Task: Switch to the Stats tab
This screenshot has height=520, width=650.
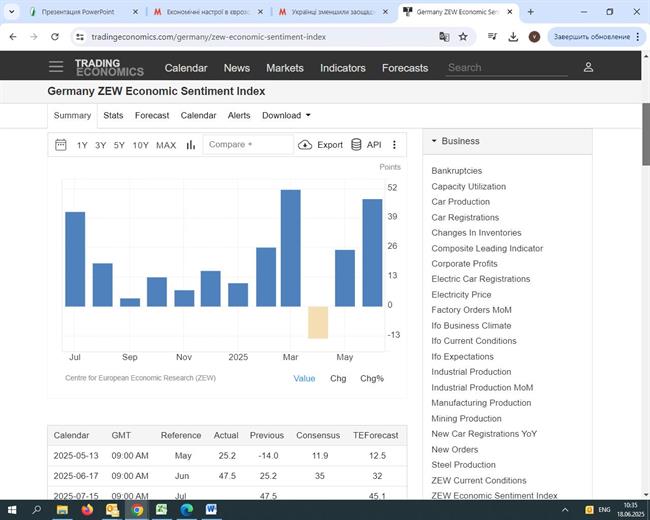Action: click(113, 116)
